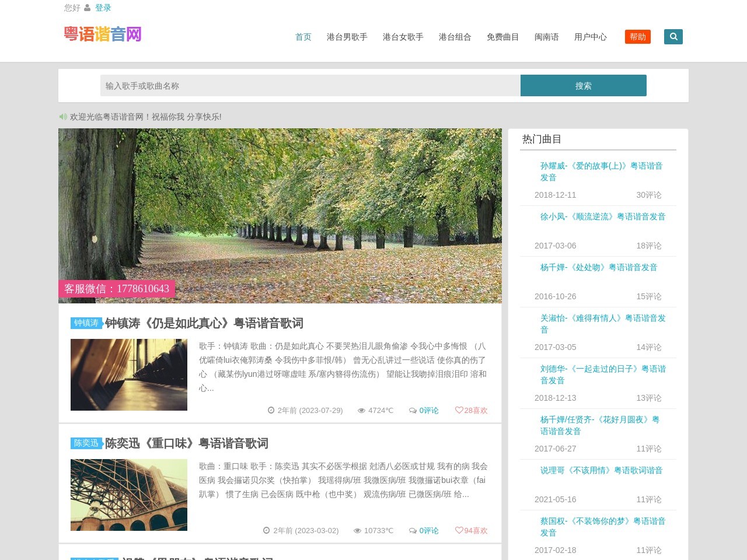Click the heart icon with 94喜欢
The width and height of the screenshot is (747, 560).
click(459, 530)
